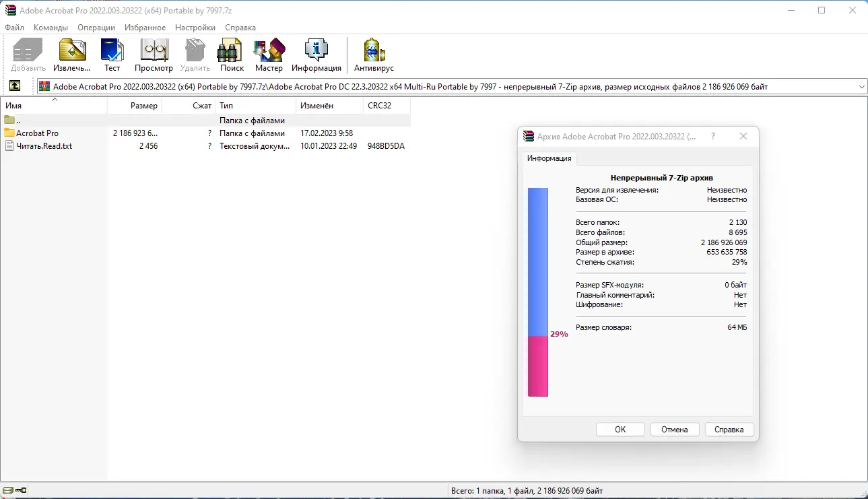This screenshot has width=868, height=499.
Task: Start a search with the Поиск icon
Action: 230,54
